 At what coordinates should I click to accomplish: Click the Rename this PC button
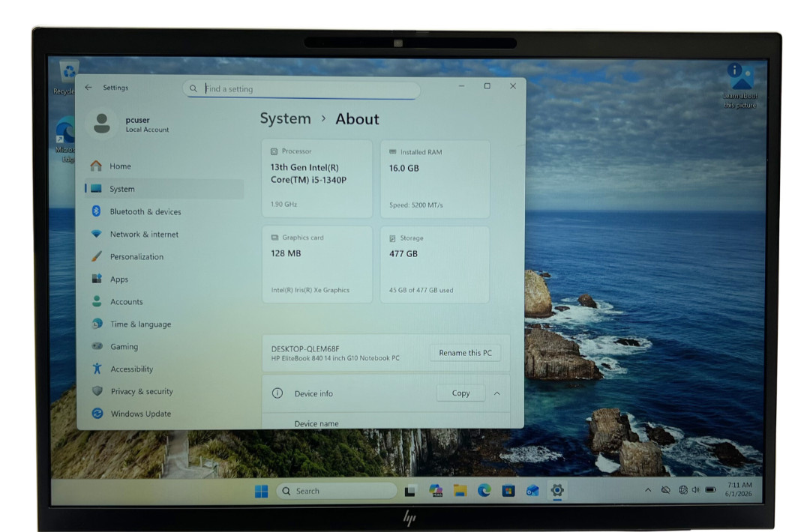pyautogui.click(x=466, y=353)
